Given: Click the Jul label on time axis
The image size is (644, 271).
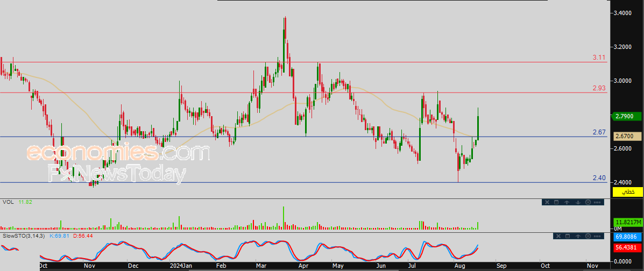Looking at the screenshot, I should [x=411, y=266].
